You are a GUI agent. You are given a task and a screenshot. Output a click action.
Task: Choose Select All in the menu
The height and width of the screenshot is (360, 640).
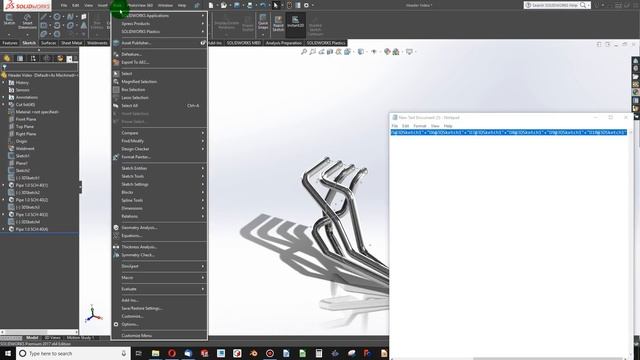tap(159, 106)
